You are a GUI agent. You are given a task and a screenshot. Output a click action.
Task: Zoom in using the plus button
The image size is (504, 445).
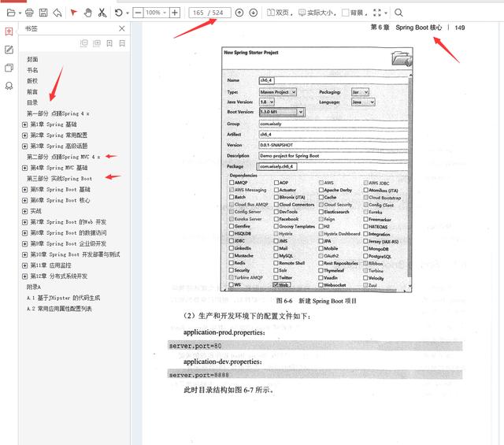pos(175,13)
